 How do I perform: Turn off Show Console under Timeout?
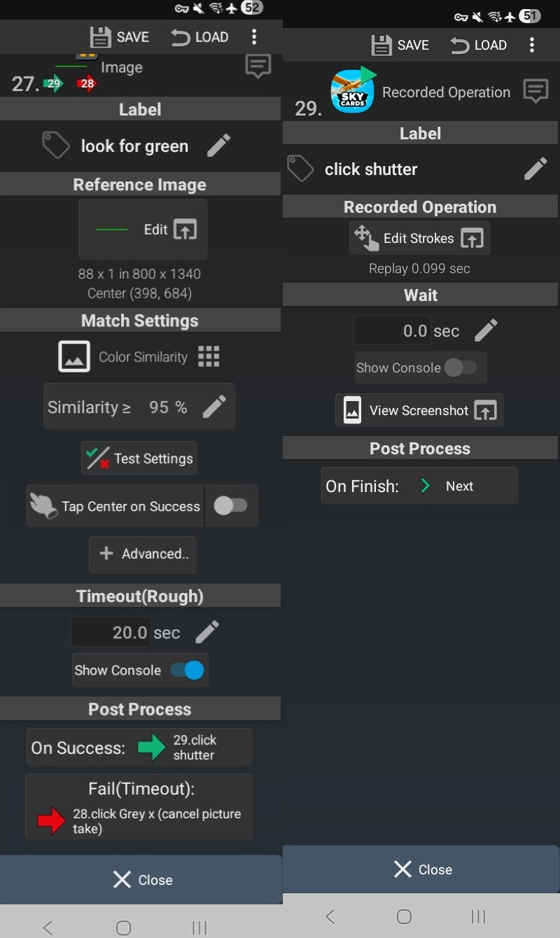[187, 670]
